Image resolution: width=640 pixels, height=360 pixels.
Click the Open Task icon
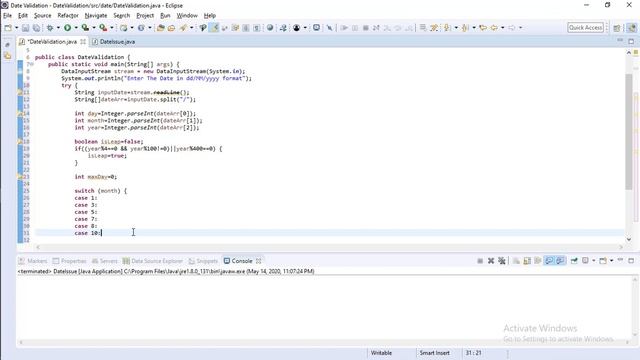tap(171, 28)
